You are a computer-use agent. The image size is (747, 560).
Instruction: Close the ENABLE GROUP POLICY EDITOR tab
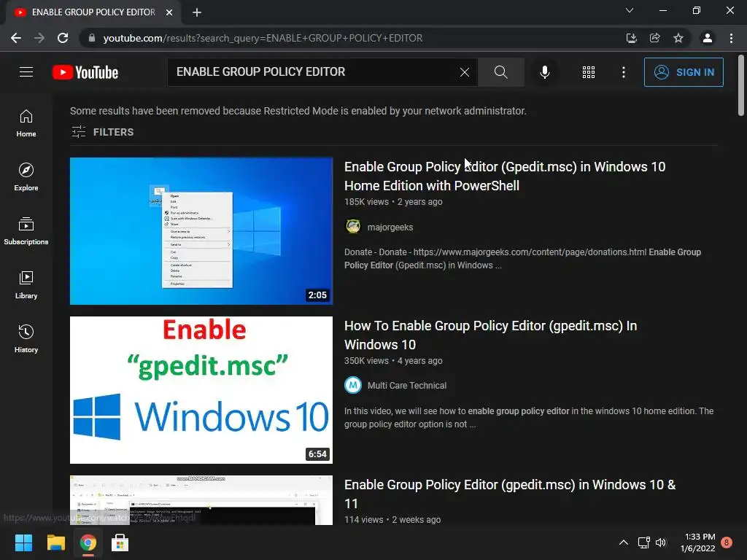(x=169, y=12)
